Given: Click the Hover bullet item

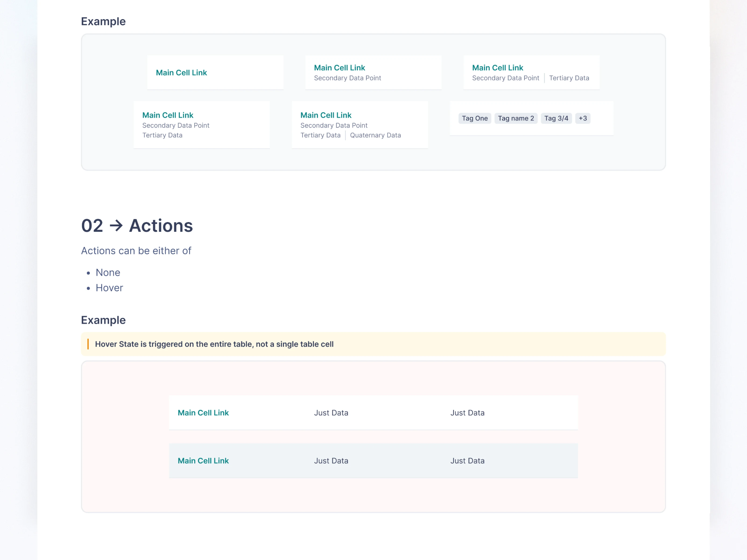Looking at the screenshot, I should click(x=109, y=288).
